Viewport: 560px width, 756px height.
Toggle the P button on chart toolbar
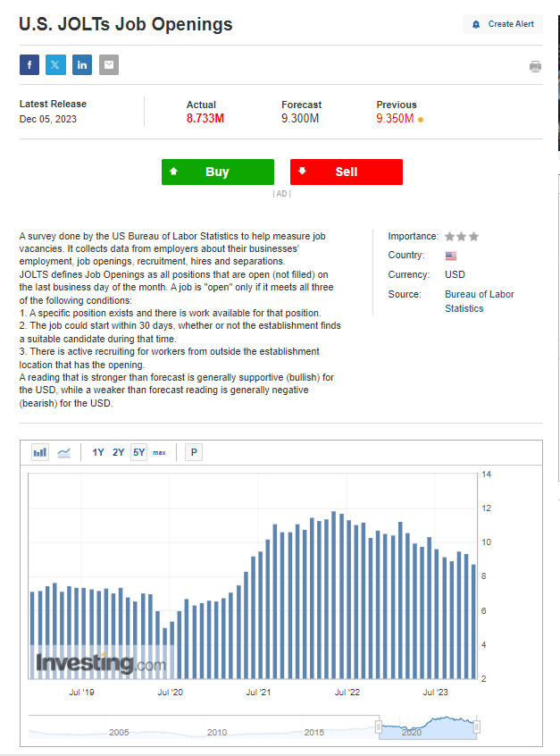pyautogui.click(x=194, y=452)
